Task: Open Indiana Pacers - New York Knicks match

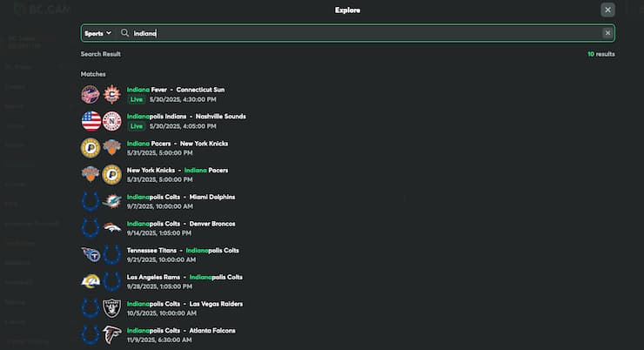Action: (x=178, y=144)
